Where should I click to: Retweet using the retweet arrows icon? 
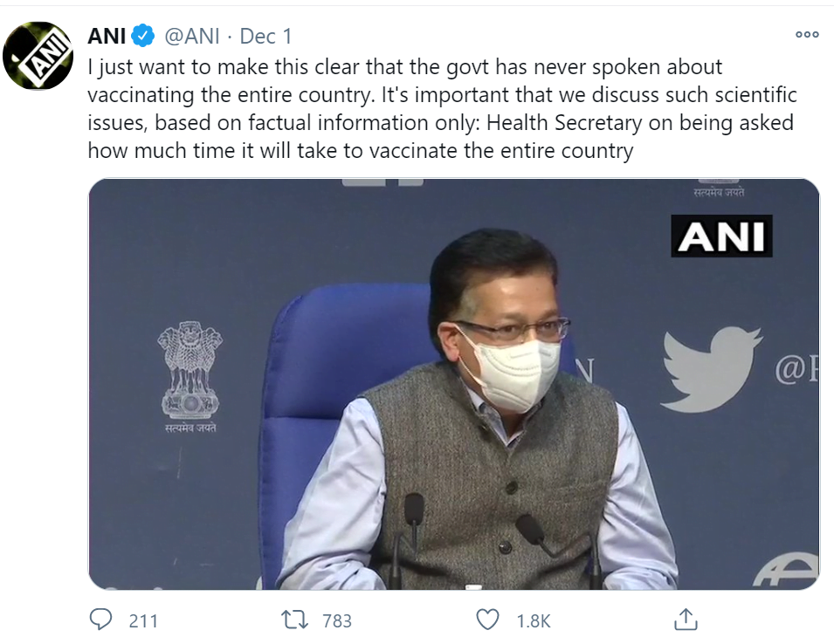[x=294, y=620]
